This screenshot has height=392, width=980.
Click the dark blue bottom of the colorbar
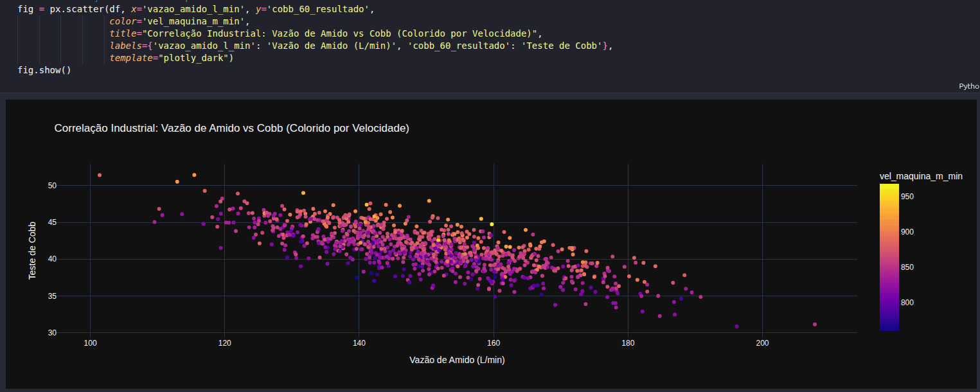coord(889,326)
